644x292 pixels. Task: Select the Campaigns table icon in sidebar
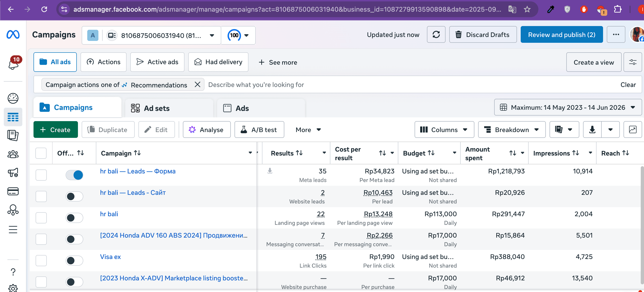(13, 117)
